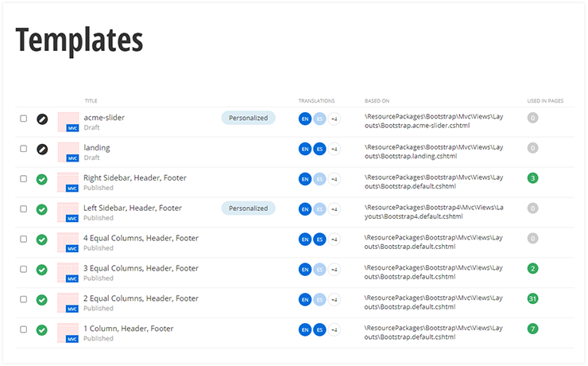This screenshot has height=366, width=588.
Task: Click the Personalized tag on Left Sidebar
Action: click(248, 208)
